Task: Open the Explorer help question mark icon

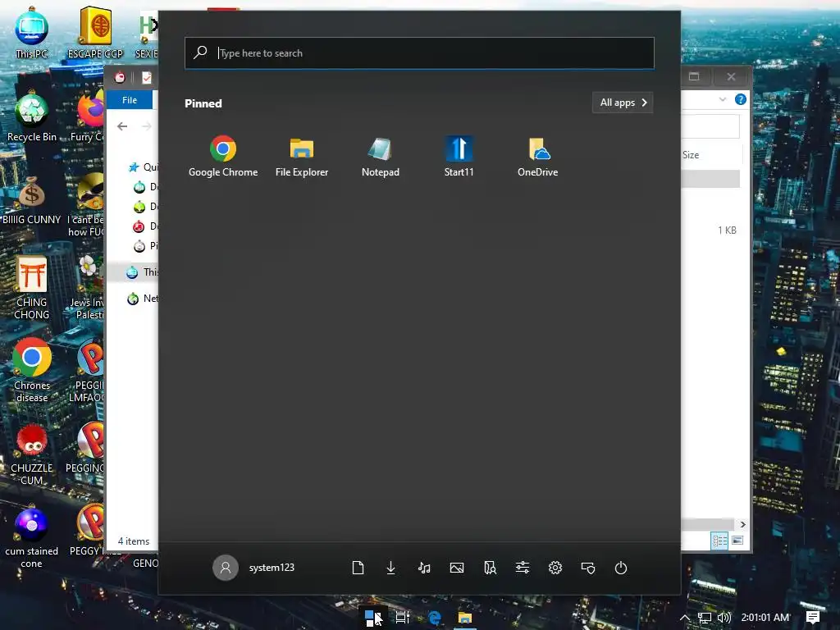Action: coord(741,99)
